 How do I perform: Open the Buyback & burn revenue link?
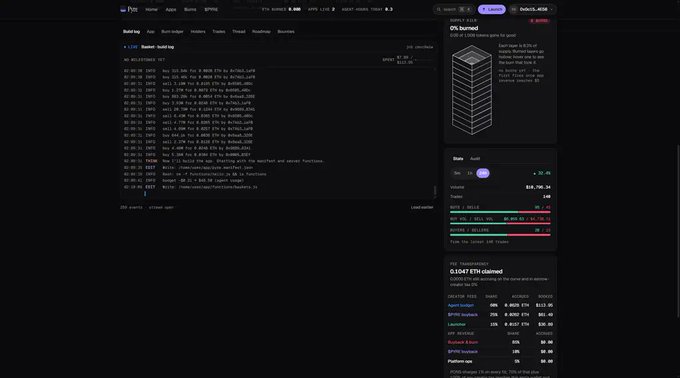[x=462, y=342]
